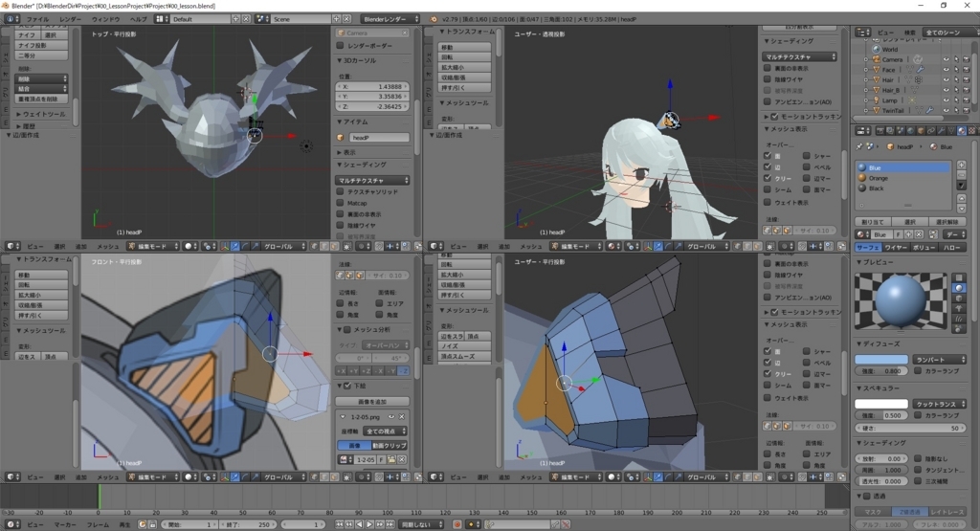Screen dimensions: 980x531
Task: Open 全ての視点 axis dropdown
Action: [385, 431]
